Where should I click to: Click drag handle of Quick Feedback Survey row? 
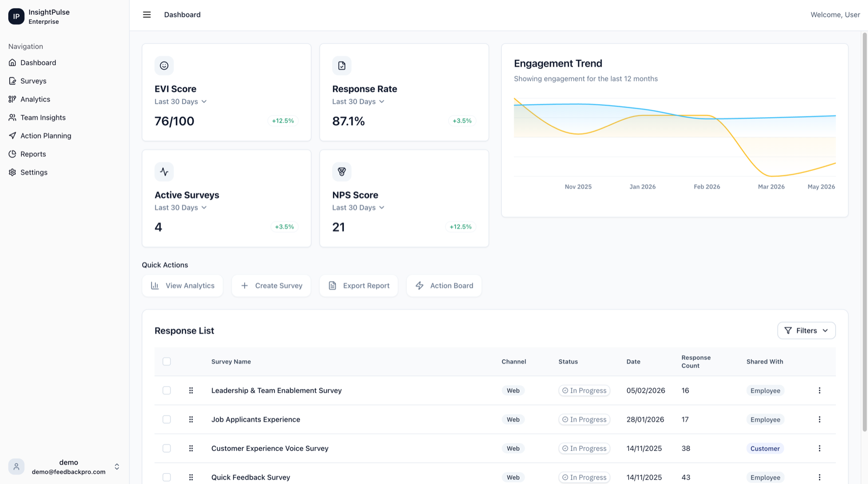click(191, 477)
